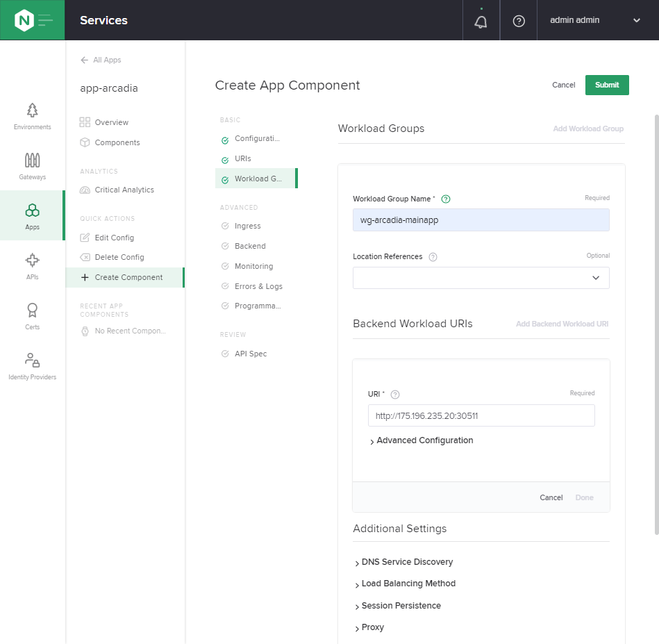Image resolution: width=659 pixels, height=644 pixels.
Task: Click Done on the backend URI card
Action: point(584,497)
